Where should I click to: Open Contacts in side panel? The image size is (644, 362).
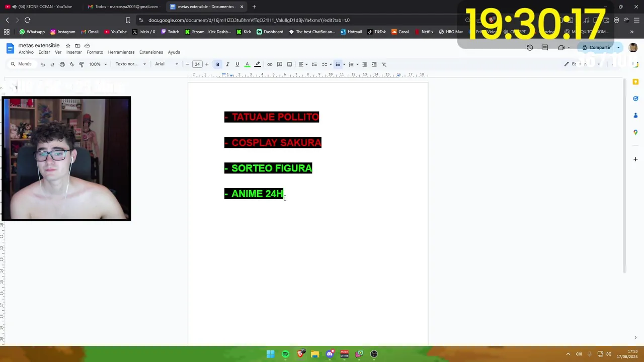(635, 116)
